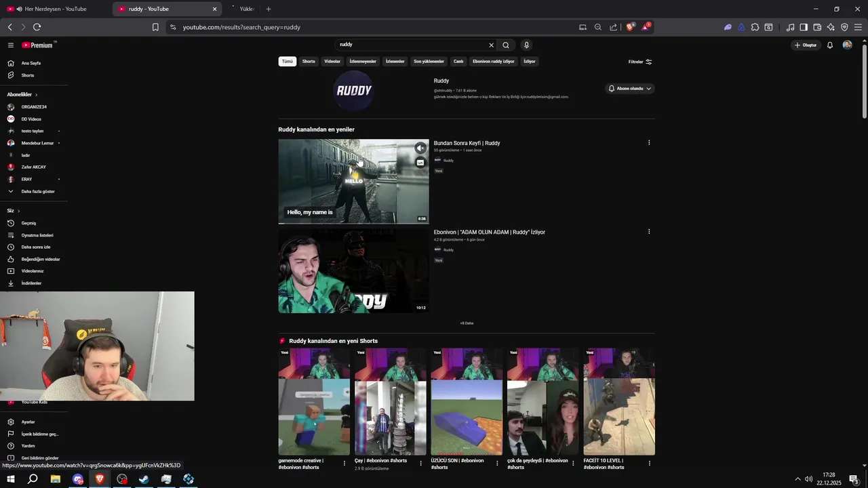Open Yardım help in the sidebar

[x=34, y=446]
